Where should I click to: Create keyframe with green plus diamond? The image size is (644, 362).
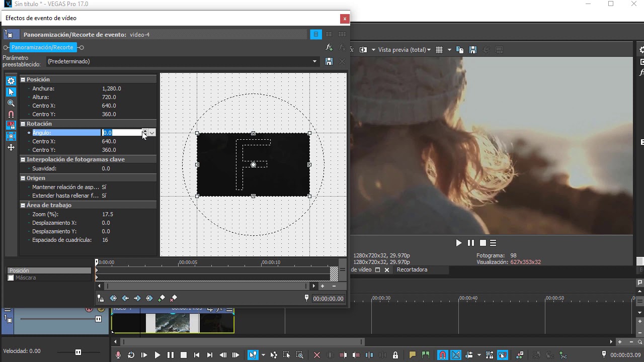(162, 298)
